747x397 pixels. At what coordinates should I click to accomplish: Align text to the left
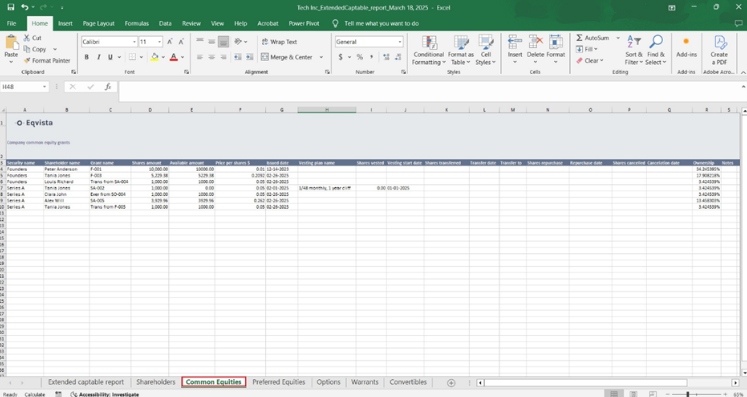200,57
